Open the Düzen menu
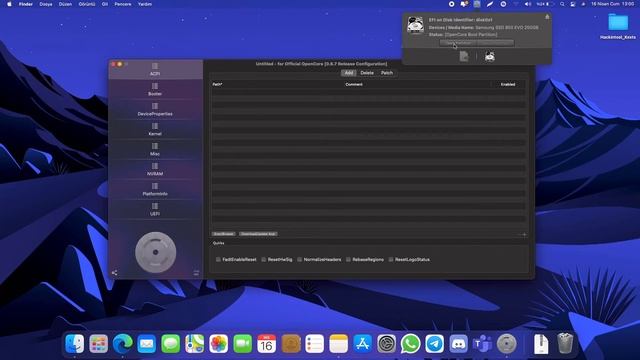Screen dimensions: 640x360 (65, 4)
